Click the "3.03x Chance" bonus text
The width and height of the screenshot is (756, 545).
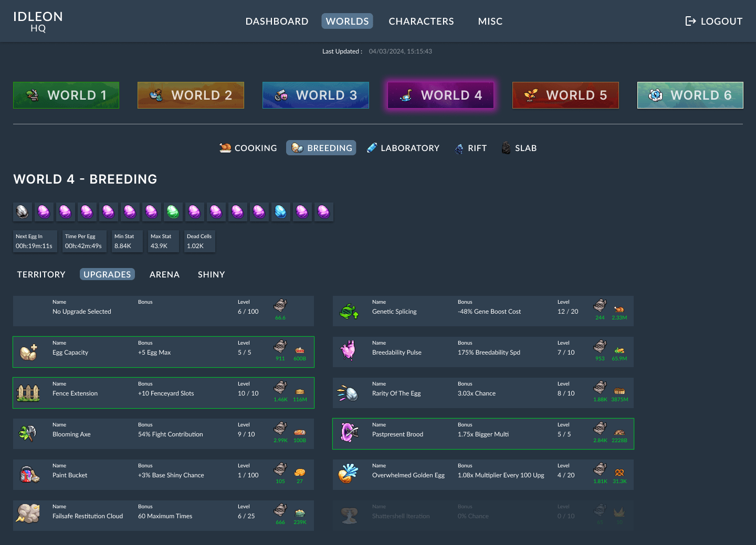[477, 393]
